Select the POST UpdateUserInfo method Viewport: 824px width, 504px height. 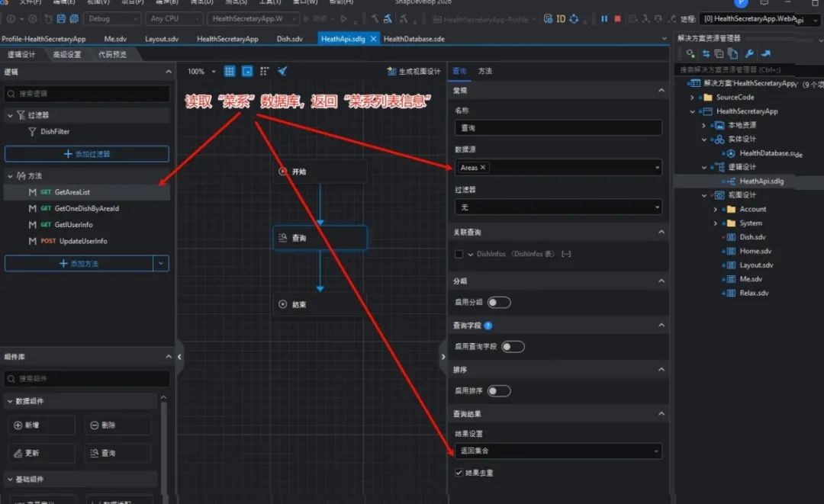click(x=87, y=241)
